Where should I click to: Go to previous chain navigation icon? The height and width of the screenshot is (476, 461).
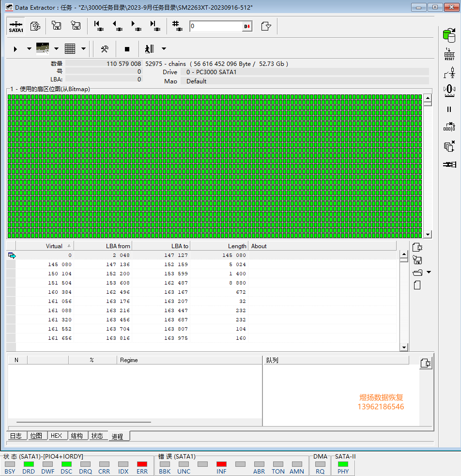(117, 26)
